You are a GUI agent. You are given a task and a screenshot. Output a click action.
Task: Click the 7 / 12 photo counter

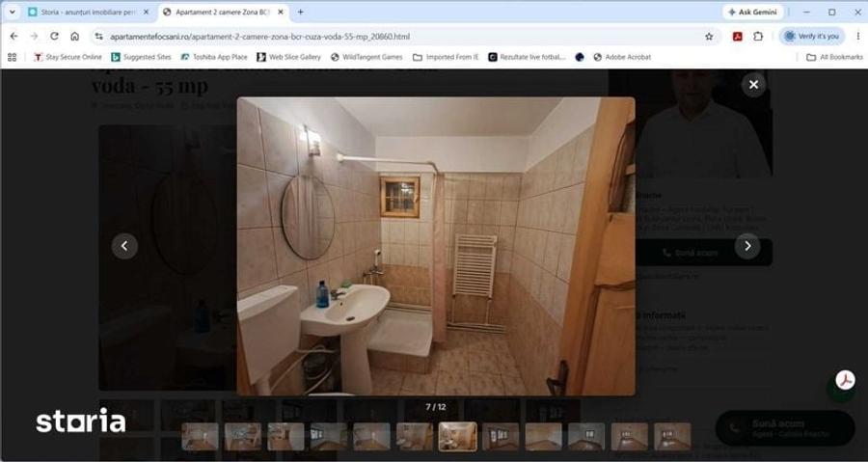tap(436, 407)
